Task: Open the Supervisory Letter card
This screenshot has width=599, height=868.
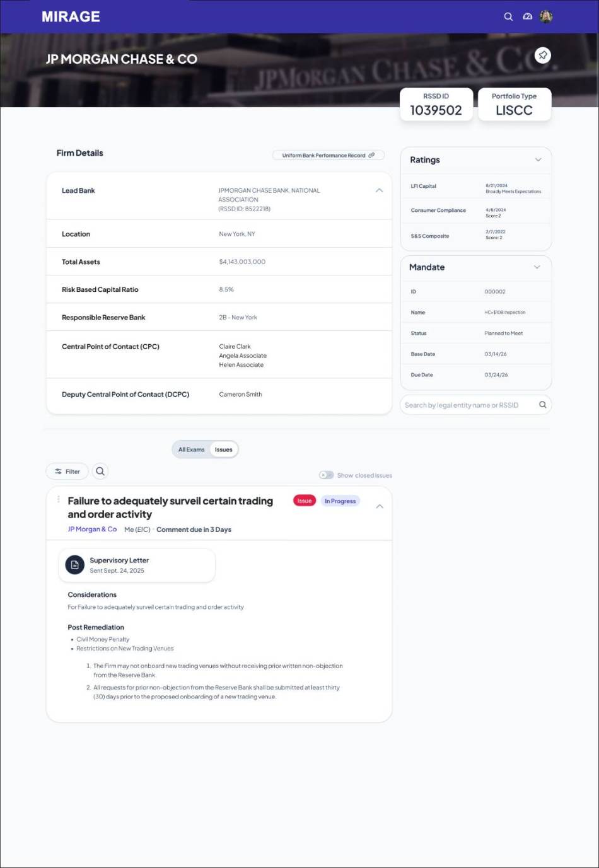Action: (137, 565)
